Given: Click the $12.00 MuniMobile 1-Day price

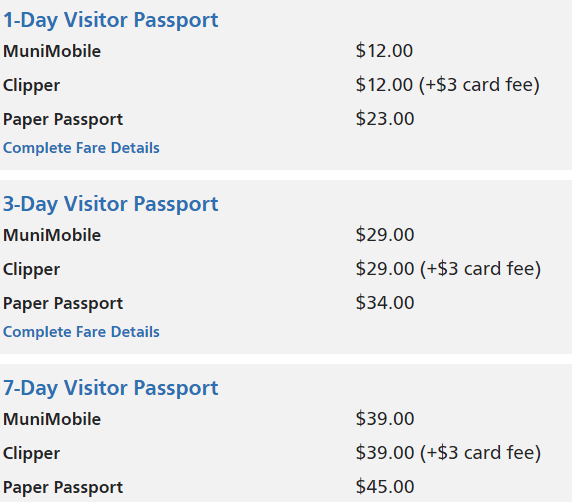Looking at the screenshot, I should tap(384, 51).
